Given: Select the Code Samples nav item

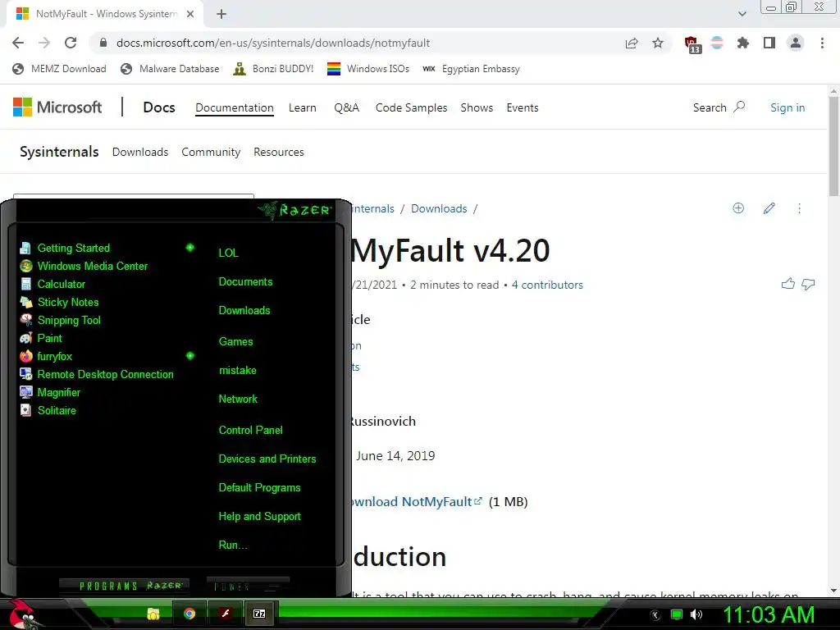Looking at the screenshot, I should [412, 107].
